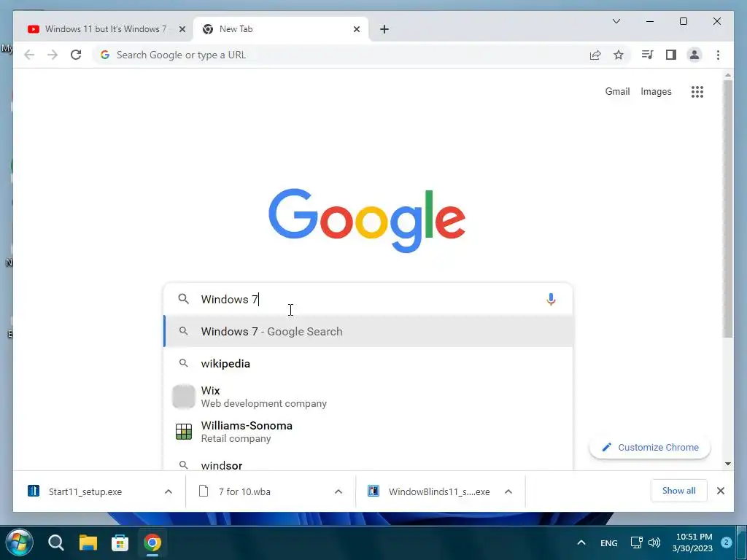Open Microsoft Store from taskbar
747x560 pixels.
point(120,542)
